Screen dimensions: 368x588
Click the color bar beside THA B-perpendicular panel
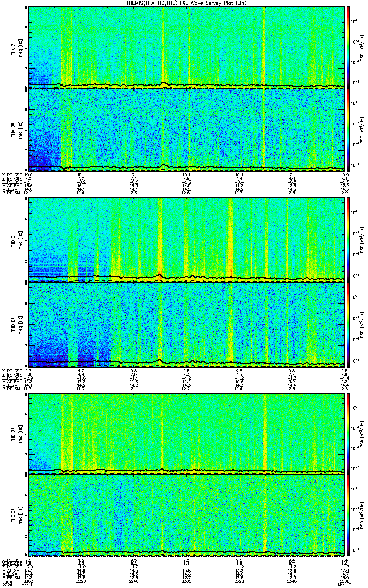pos(348,48)
